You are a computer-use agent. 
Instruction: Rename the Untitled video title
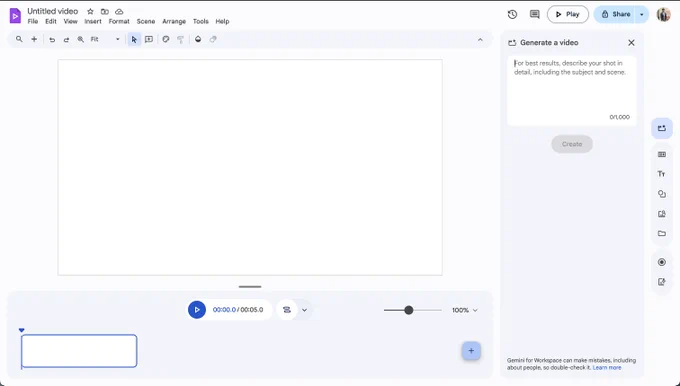(52, 11)
